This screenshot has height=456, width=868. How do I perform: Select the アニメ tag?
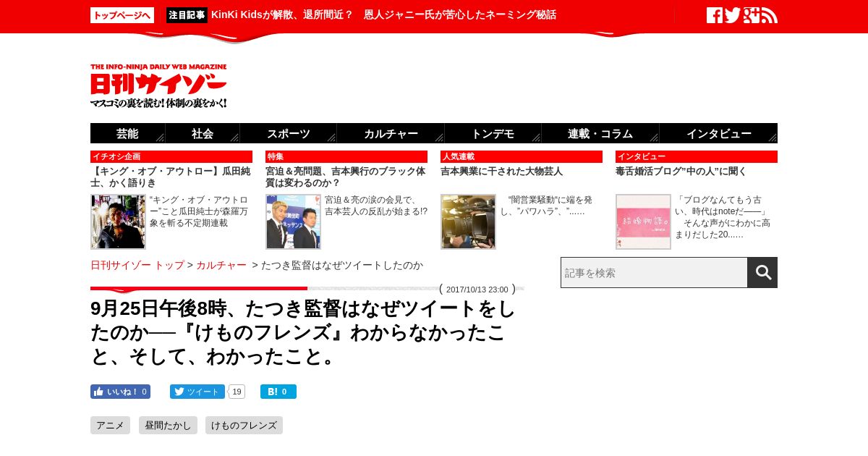(110, 426)
